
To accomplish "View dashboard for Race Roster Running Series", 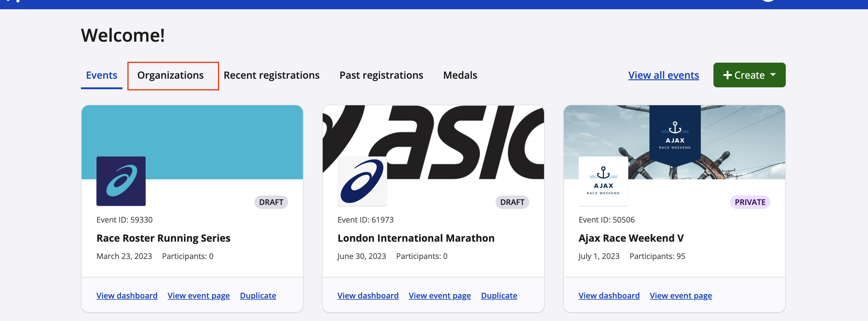I will coord(127,295).
